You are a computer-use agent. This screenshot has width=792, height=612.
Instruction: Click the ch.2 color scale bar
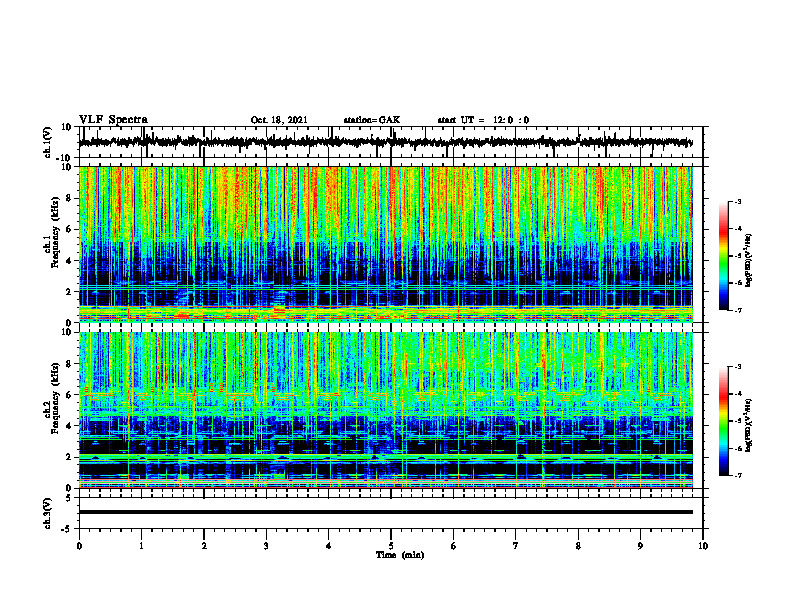(x=724, y=421)
